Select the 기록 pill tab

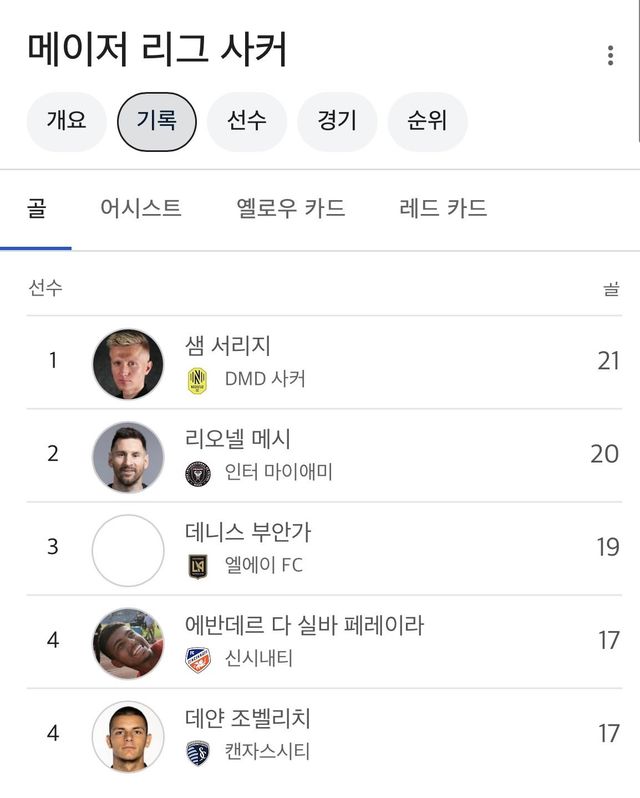point(157,122)
